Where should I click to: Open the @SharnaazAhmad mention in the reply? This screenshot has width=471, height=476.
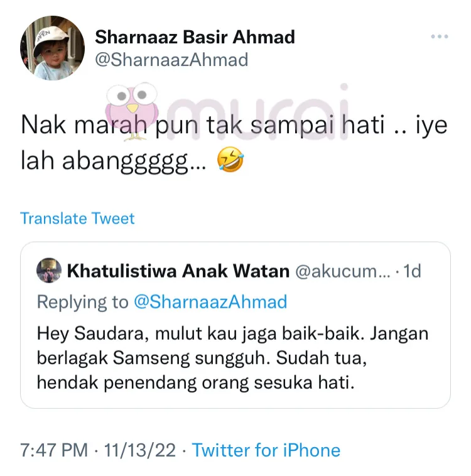click(210, 302)
